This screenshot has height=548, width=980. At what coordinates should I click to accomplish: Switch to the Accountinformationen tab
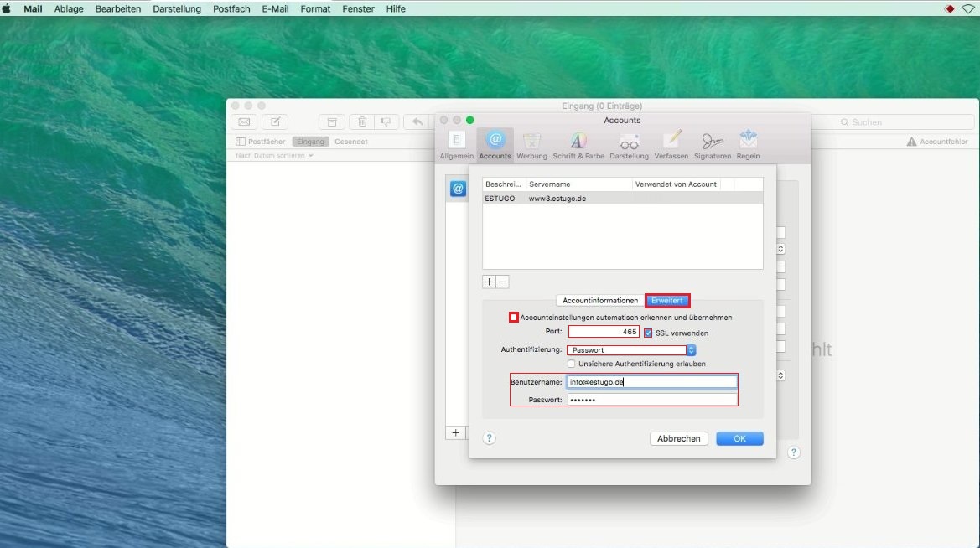click(600, 301)
